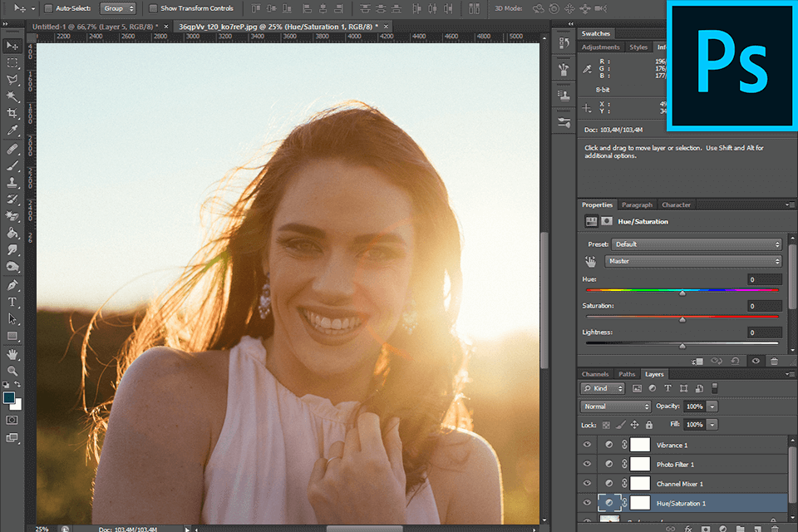
Task: Enable the Auto-Select checkbox
Action: 48,8
